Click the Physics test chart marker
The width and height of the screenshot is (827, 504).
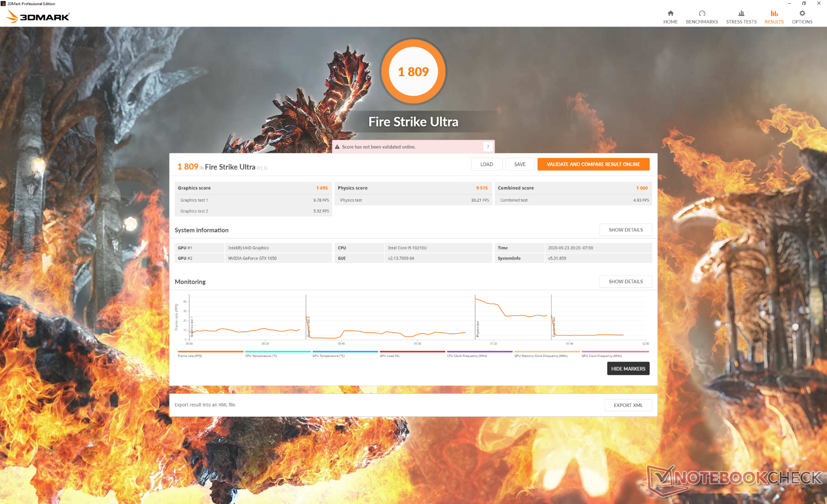click(478, 329)
